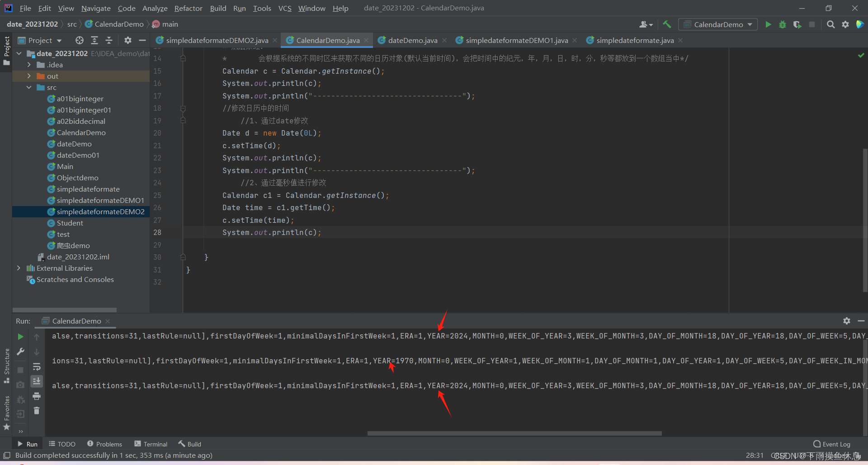Select the Student class file
Image resolution: width=868 pixels, height=465 pixels.
70,223
